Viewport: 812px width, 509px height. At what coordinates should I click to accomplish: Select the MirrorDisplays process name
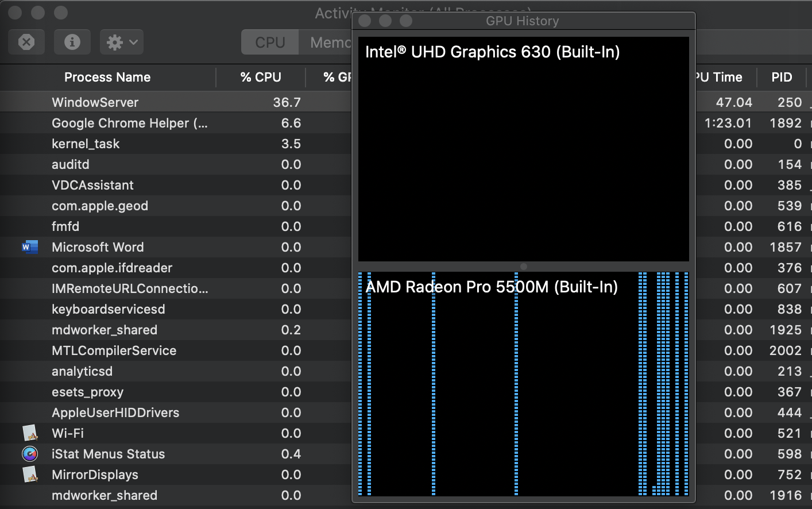tap(95, 475)
